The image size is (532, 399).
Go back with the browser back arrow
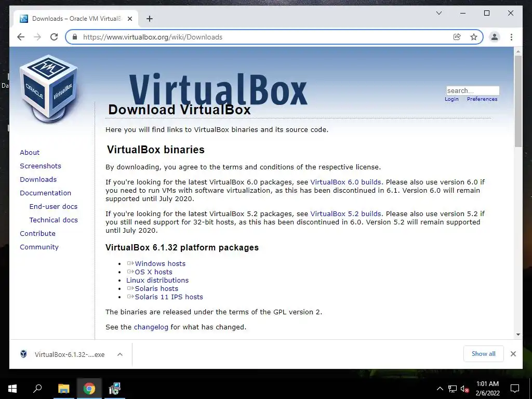coord(21,37)
